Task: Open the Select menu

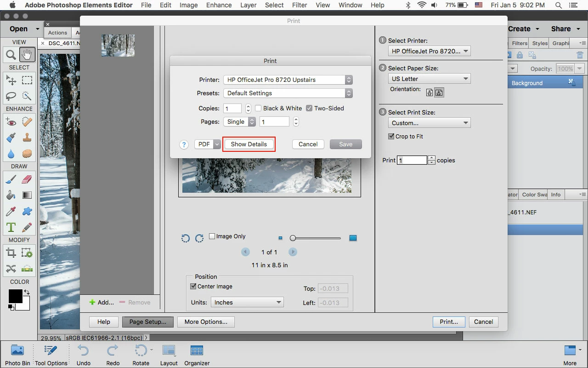Action: pos(274,5)
